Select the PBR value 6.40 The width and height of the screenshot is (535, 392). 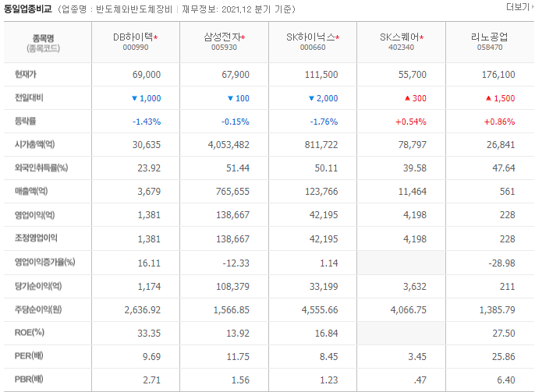point(506,380)
